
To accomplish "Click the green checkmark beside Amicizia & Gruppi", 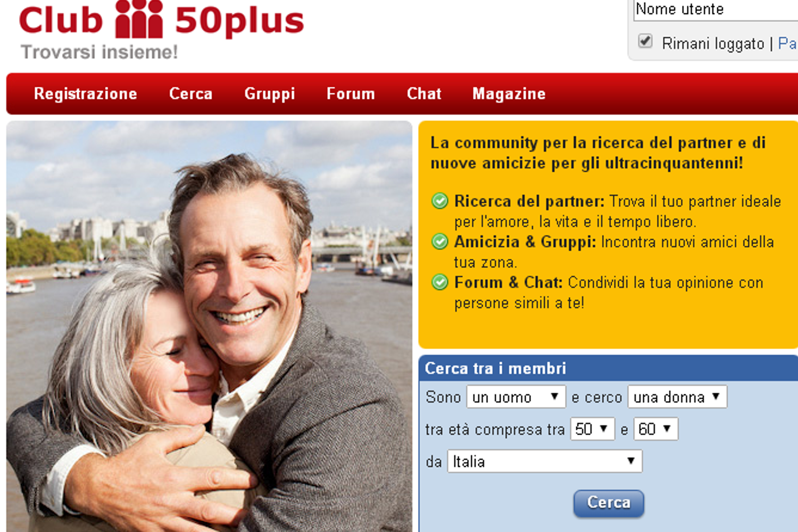I will (439, 242).
